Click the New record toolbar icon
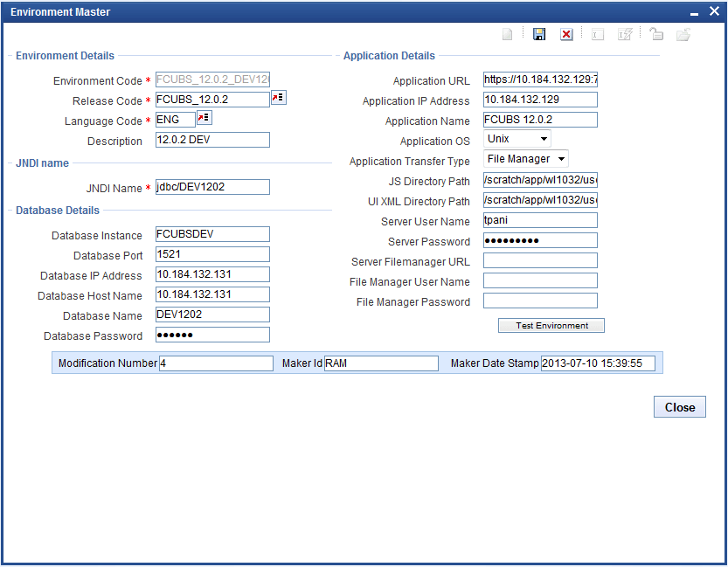 pyautogui.click(x=508, y=34)
